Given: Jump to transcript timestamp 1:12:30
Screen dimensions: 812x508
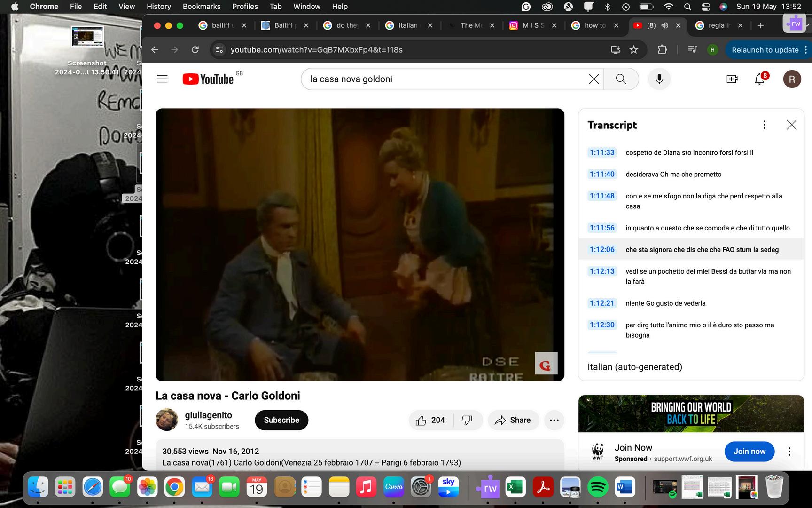Looking at the screenshot, I should pyautogui.click(x=602, y=325).
